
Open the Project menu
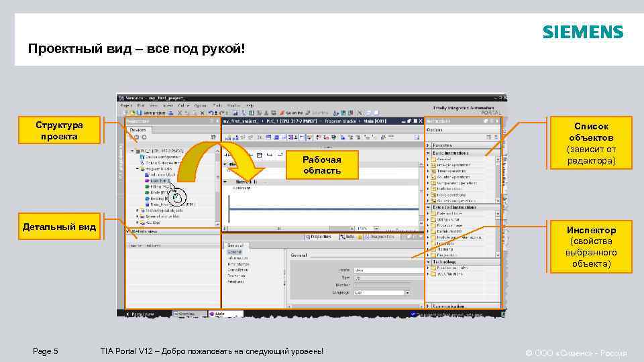tap(125, 105)
